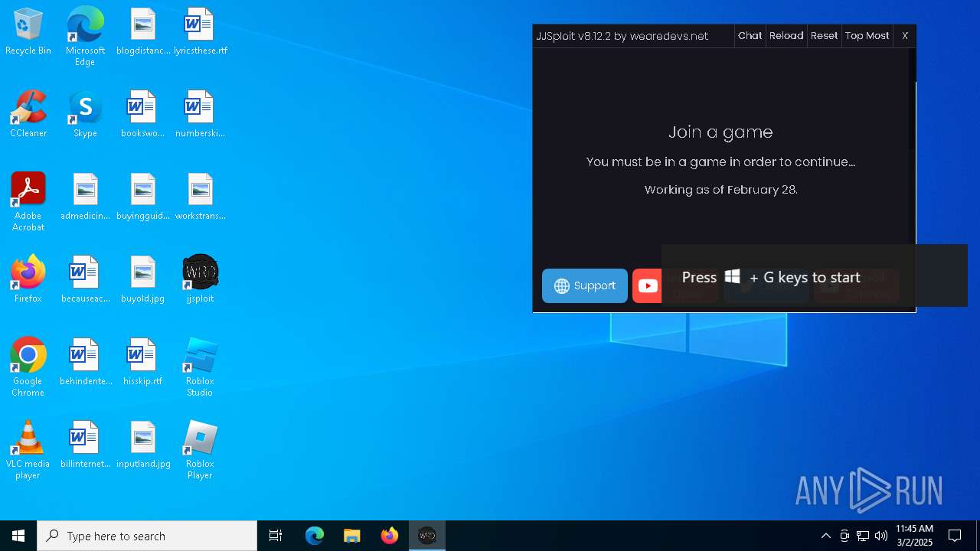The width and height of the screenshot is (980, 551).
Task: Click Reload in the JJSploit title bar
Action: point(786,36)
